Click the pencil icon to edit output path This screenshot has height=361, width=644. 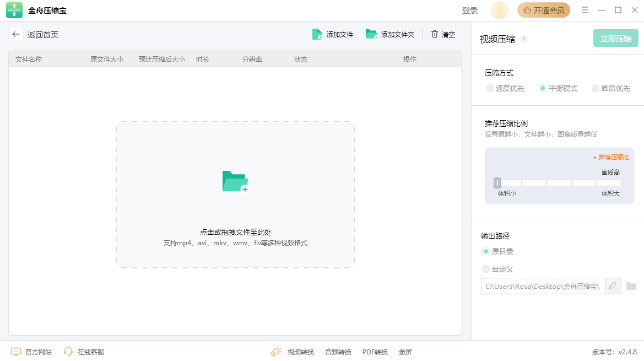pos(613,286)
